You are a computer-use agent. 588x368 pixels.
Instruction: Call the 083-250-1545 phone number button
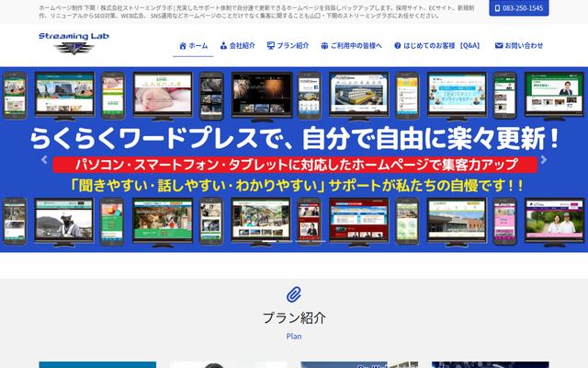coord(519,8)
